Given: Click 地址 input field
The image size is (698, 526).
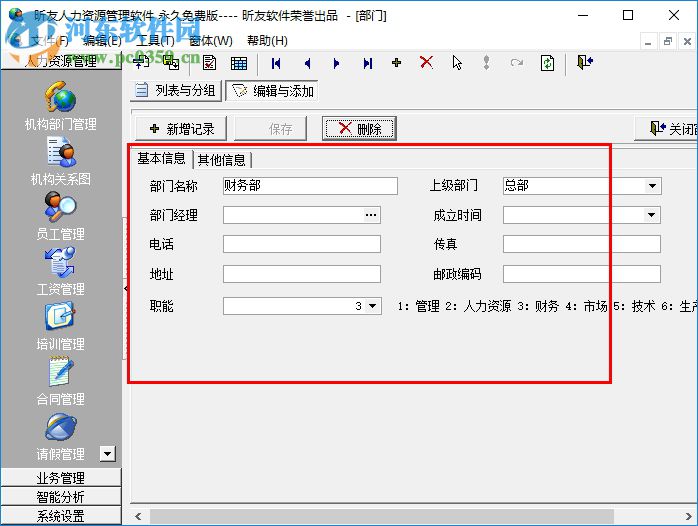Looking at the screenshot, I should [302, 274].
